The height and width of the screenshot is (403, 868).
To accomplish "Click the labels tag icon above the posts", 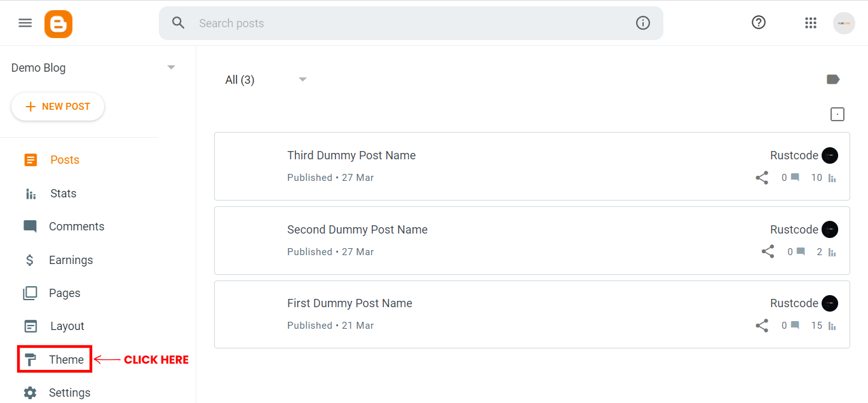I will coord(833,79).
